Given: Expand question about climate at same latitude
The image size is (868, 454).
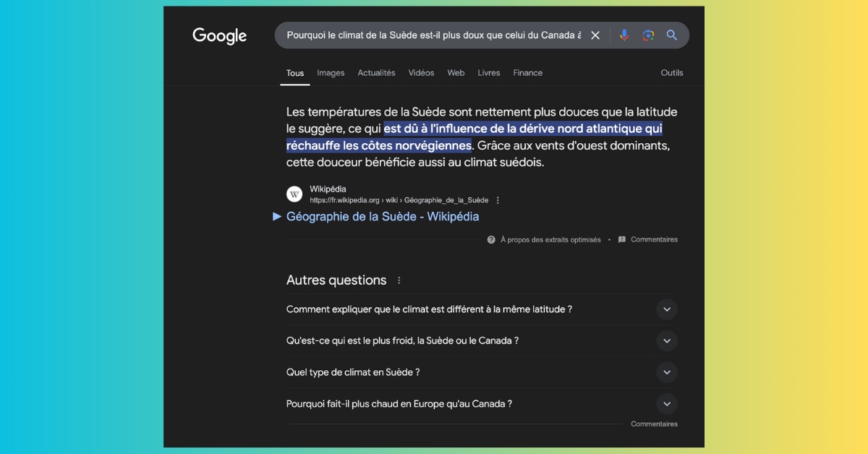Looking at the screenshot, I should click(667, 309).
